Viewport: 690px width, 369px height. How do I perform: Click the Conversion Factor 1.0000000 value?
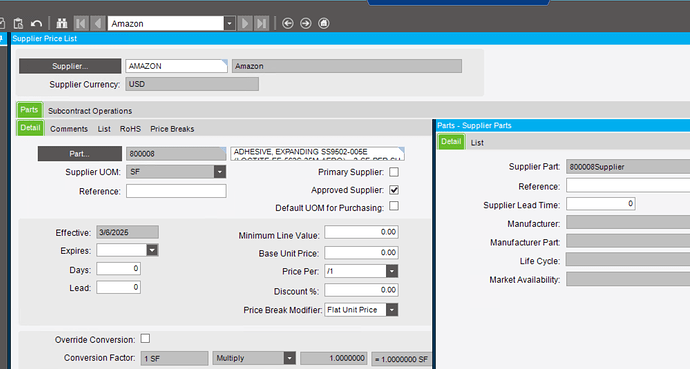[334, 358]
